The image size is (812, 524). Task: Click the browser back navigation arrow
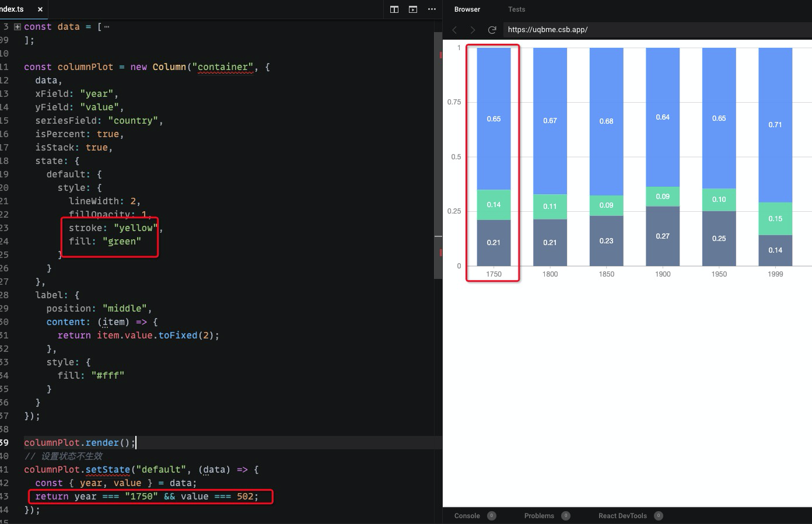454,30
